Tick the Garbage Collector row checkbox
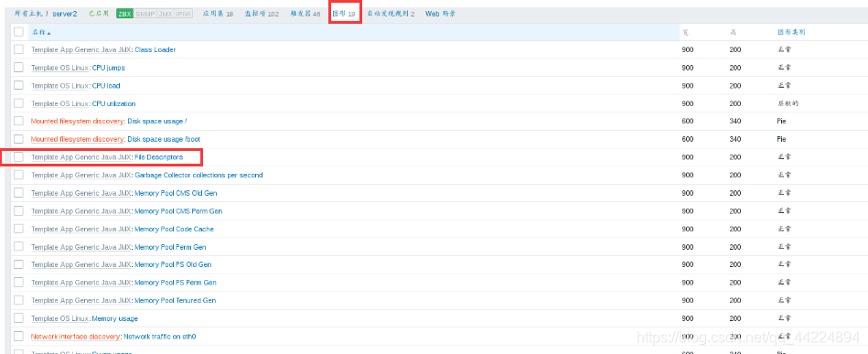 click(19, 175)
